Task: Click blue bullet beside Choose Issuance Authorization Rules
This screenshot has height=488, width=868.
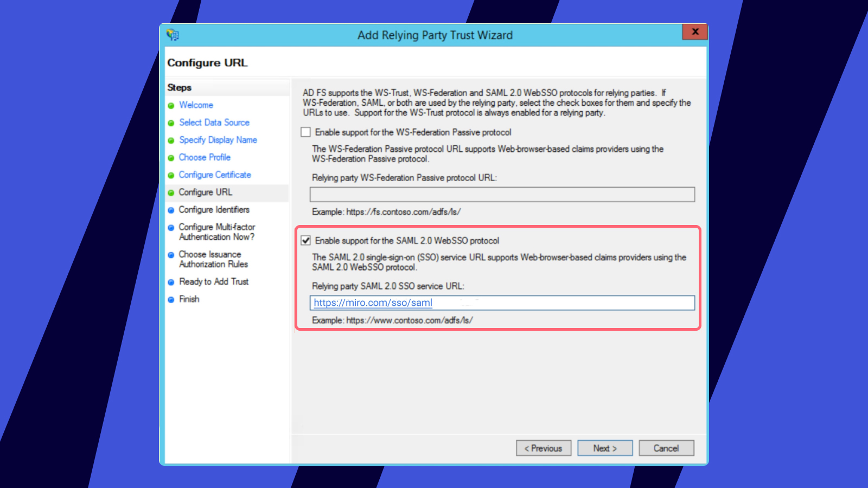Action: tap(171, 255)
